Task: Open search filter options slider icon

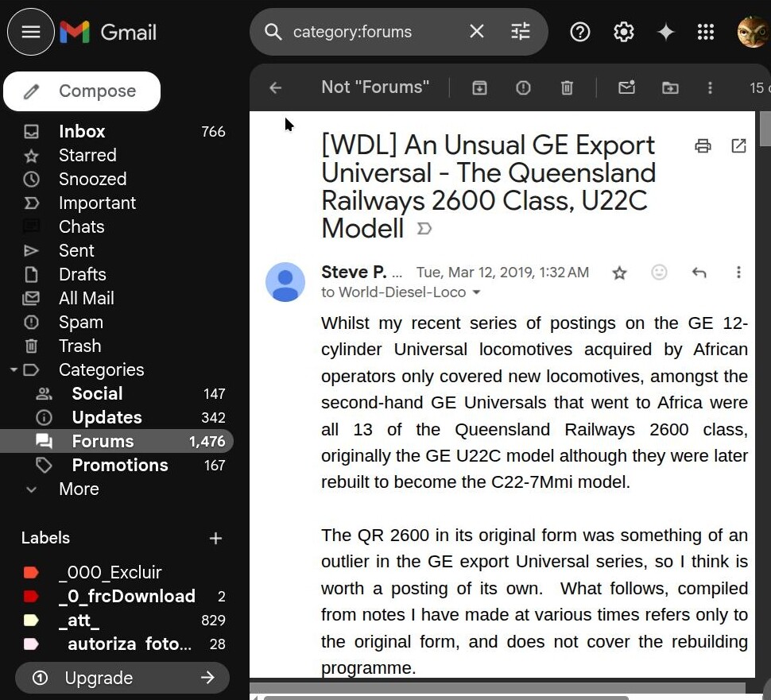Action: [520, 32]
